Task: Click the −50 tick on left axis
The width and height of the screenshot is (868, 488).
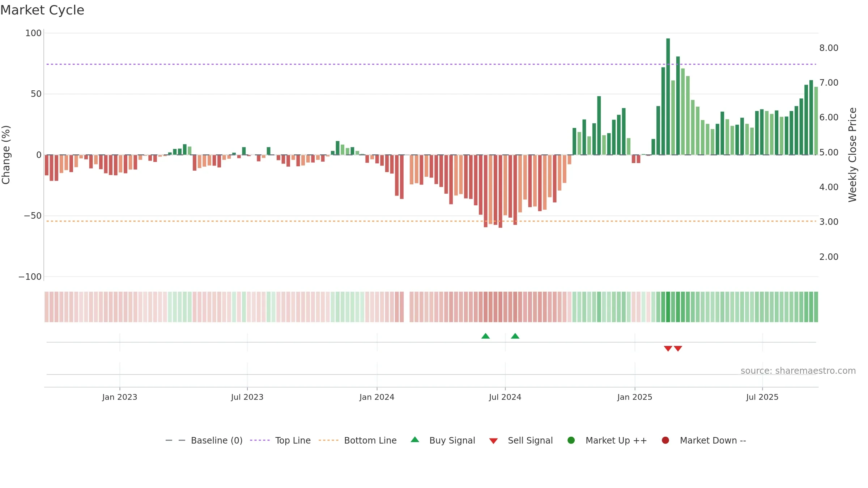Action: [x=33, y=216]
